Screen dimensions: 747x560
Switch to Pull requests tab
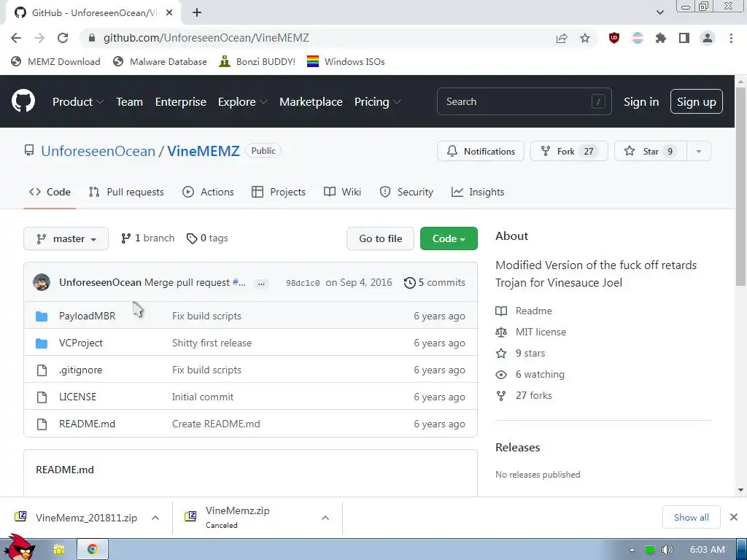(126, 192)
